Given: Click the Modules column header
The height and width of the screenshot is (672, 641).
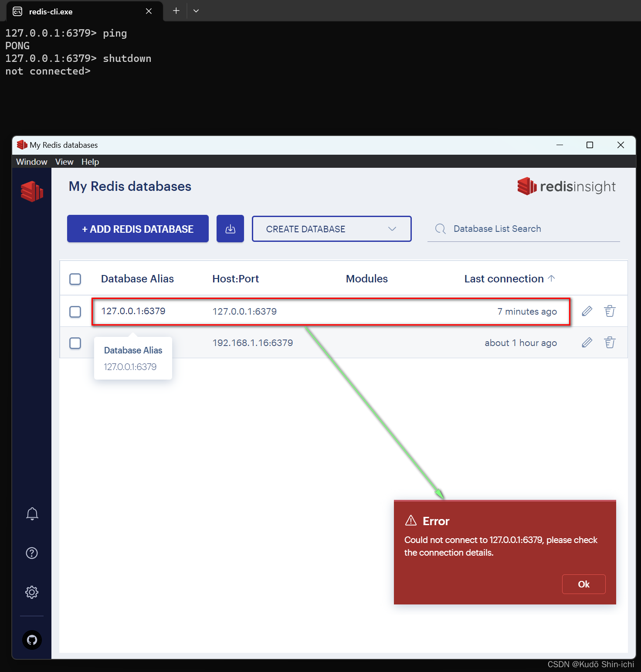Looking at the screenshot, I should coord(367,279).
